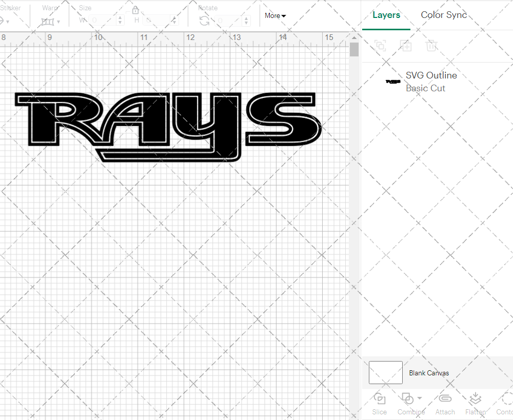Click the Delete layer trash icon
Viewport: 513px width, 420px height.
(x=431, y=46)
